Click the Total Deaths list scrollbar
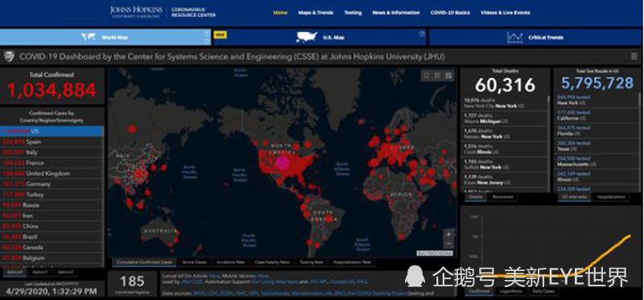Screen dimensions: 644x300 click(548, 144)
